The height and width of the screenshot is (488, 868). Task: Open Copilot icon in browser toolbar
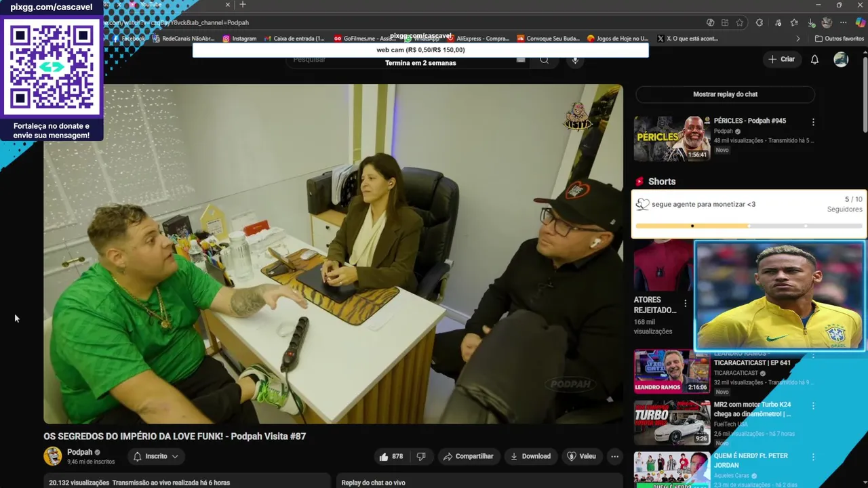coord(860,22)
